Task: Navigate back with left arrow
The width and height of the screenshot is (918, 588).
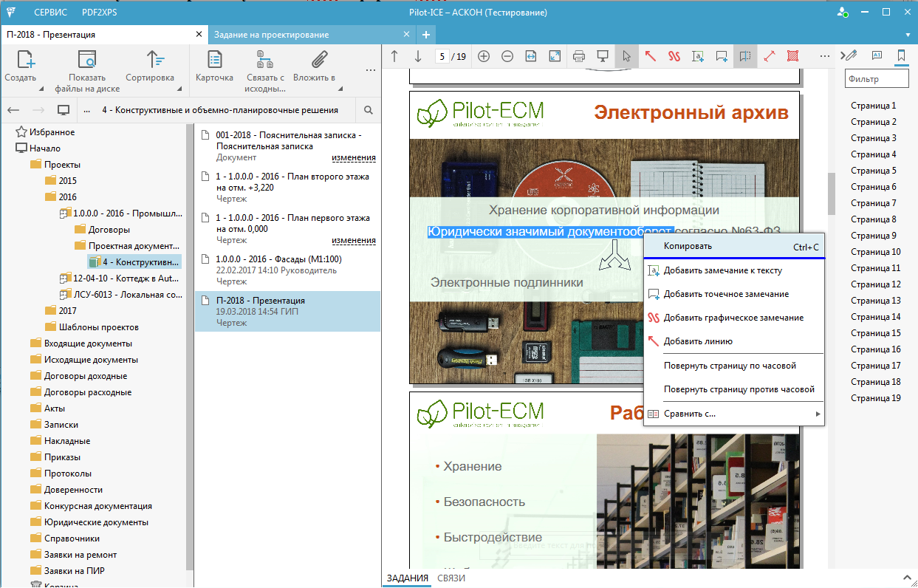Action: point(13,110)
